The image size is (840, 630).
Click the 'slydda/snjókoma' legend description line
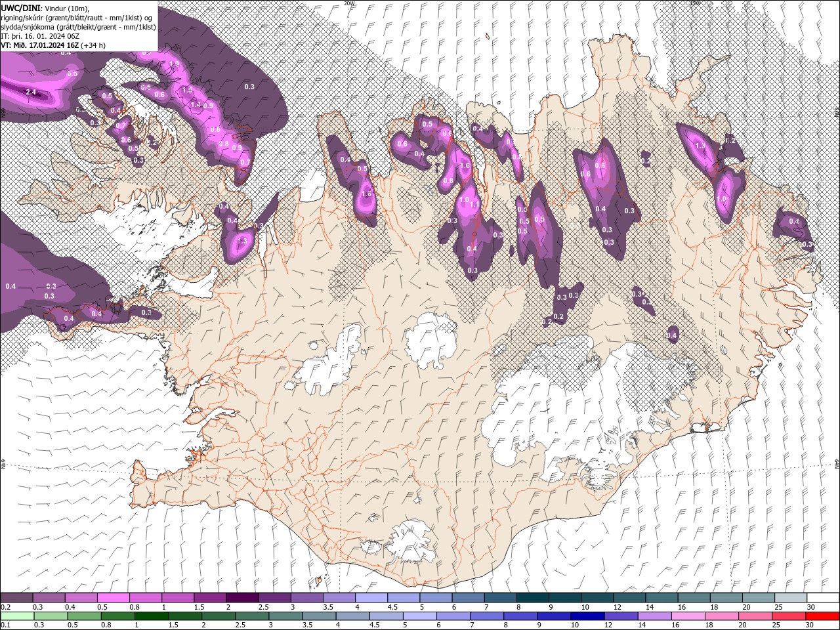pyautogui.click(x=78, y=27)
